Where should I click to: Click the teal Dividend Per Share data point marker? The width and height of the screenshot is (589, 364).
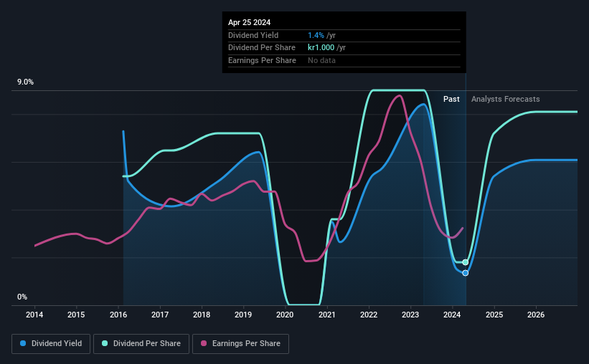point(466,262)
